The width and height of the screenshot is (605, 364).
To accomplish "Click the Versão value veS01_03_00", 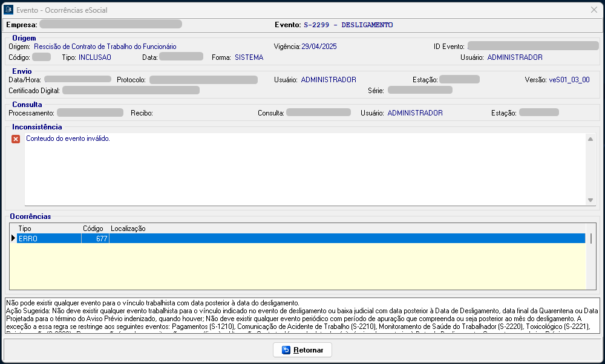I will coord(569,79).
